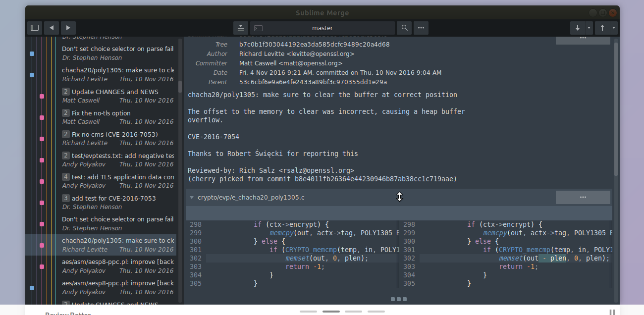Open ellipsis menu on commit details header
644x315 pixels.
click(583, 40)
